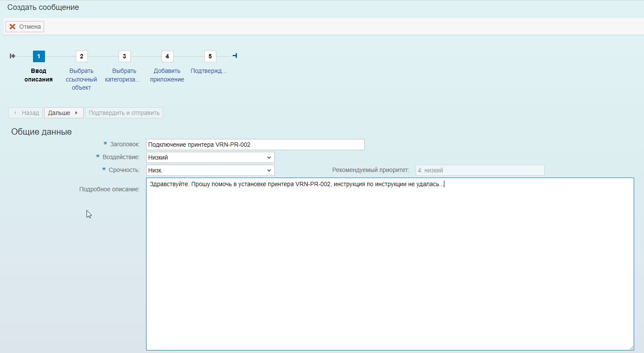Screen dimensions: 644x353
Task: Click the roadmap start arrow icon
Action: [x=12, y=56]
